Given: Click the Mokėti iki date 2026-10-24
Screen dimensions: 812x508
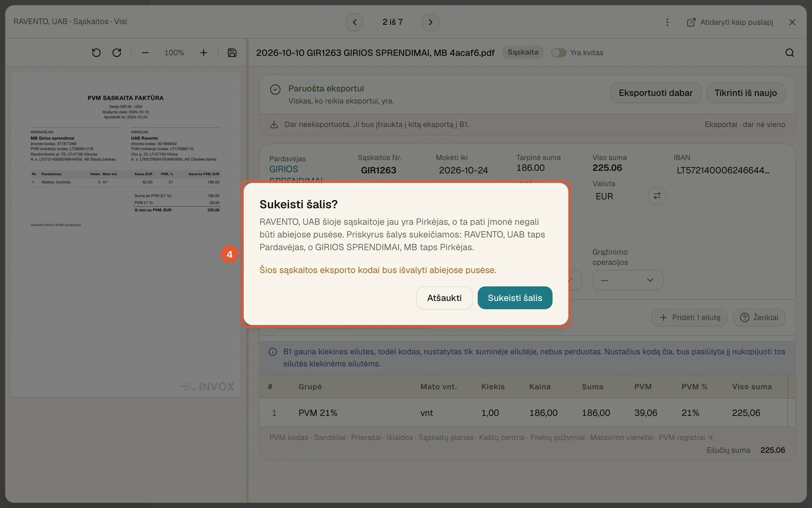Looking at the screenshot, I should pos(463,170).
